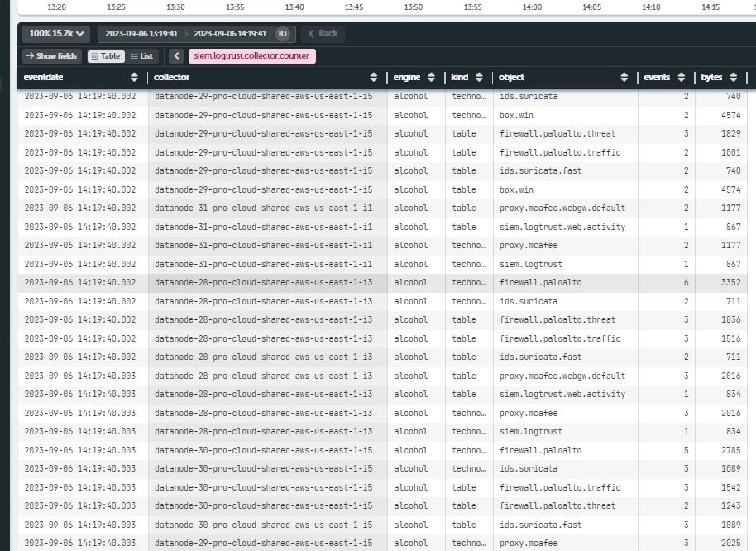Image resolution: width=756 pixels, height=551 pixels.
Task: Click the bytes column header
Action: pyautogui.click(x=711, y=77)
